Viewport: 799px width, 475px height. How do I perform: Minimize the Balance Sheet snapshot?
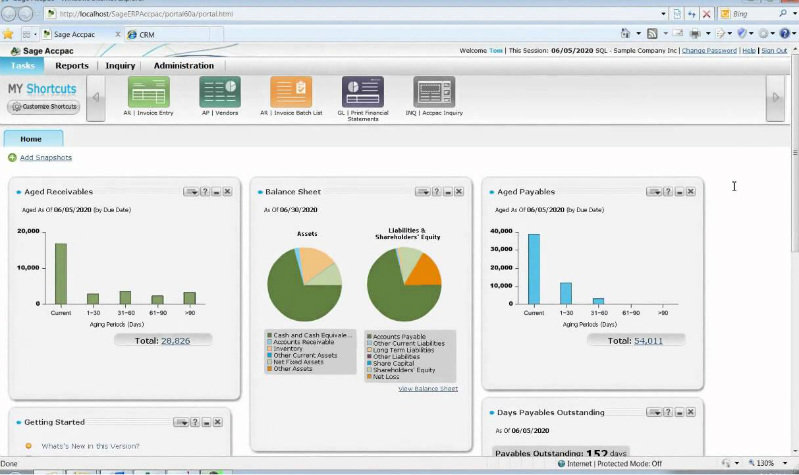pyautogui.click(x=448, y=192)
